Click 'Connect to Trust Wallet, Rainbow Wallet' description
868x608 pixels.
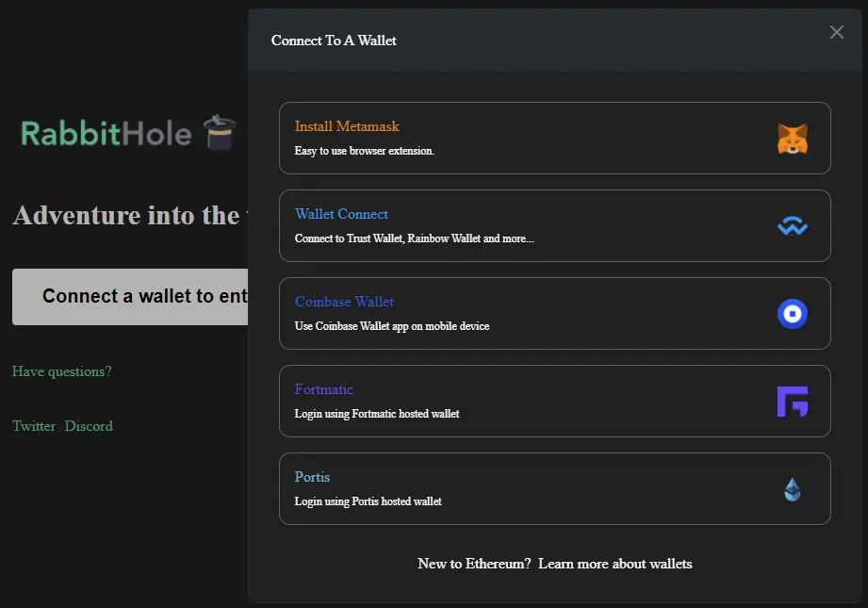[x=414, y=238]
